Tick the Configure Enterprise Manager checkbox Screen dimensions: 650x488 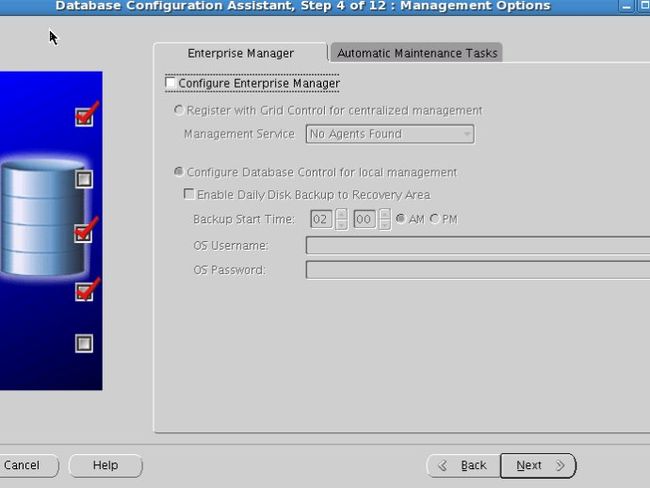tap(170, 83)
